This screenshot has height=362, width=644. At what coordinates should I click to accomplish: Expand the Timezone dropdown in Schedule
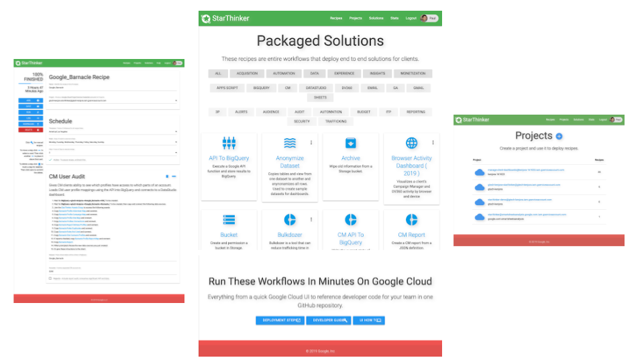click(176, 130)
